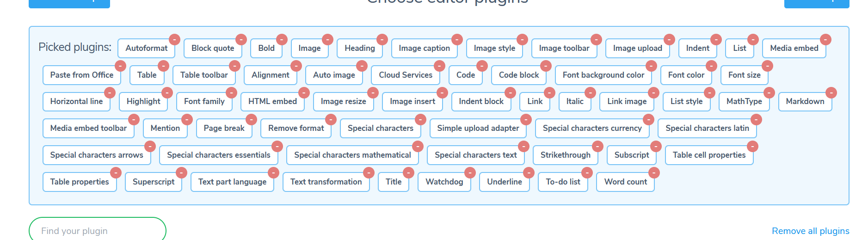
Task: Click the Special characters essentials tag
Action: point(218,155)
